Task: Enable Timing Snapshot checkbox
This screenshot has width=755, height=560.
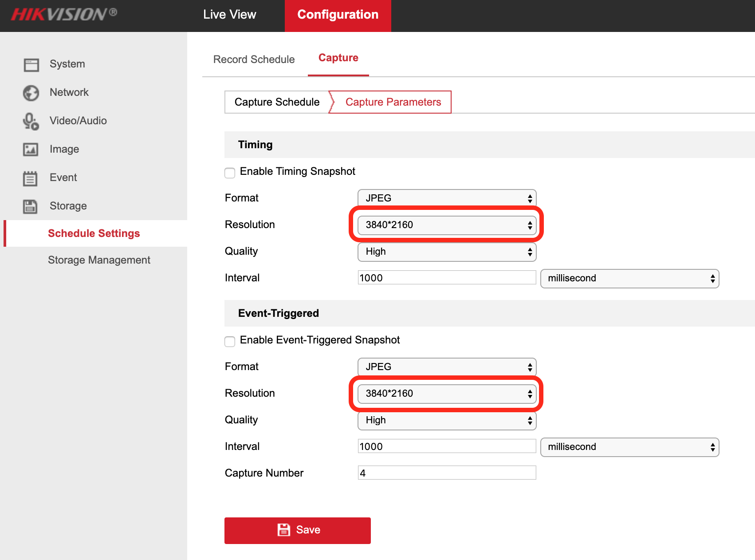Action: coord(230,173)
